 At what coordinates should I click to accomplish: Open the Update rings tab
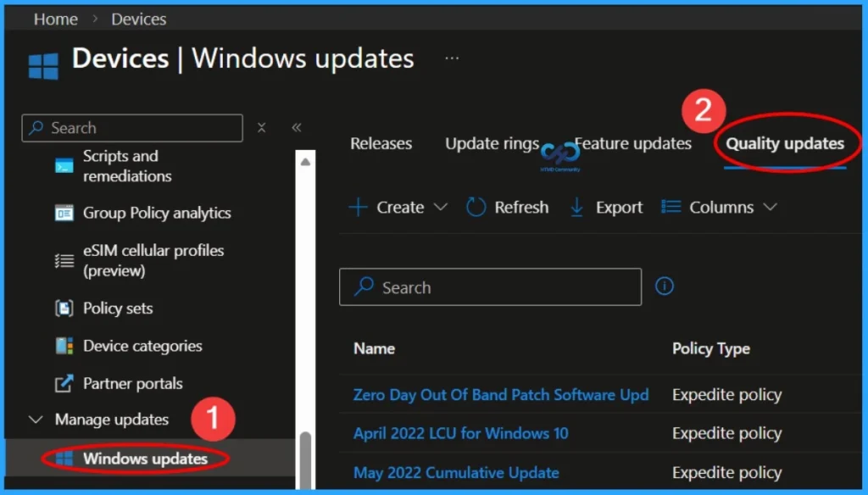pyautogui.click(x=492, y=143)
